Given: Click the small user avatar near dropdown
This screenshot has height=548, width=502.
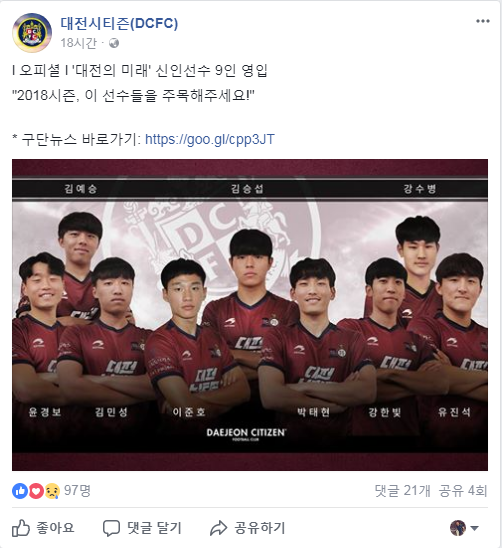Looking at the screenshot, I should click(x=458, y=528).
